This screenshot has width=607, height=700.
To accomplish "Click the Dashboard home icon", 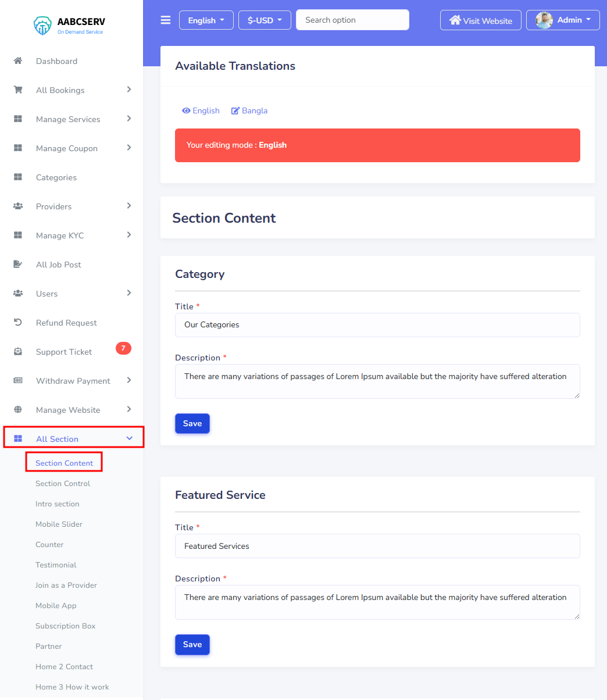I will [18, 61].
